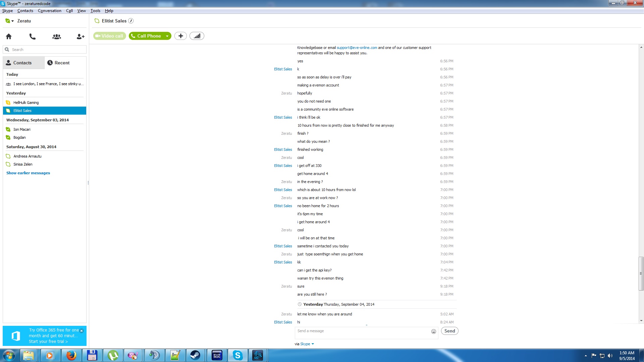Image resolution: width=644 pixels, height=362 pixels.
Task: Open the Call menu
Action: click(x=69, y=11)
